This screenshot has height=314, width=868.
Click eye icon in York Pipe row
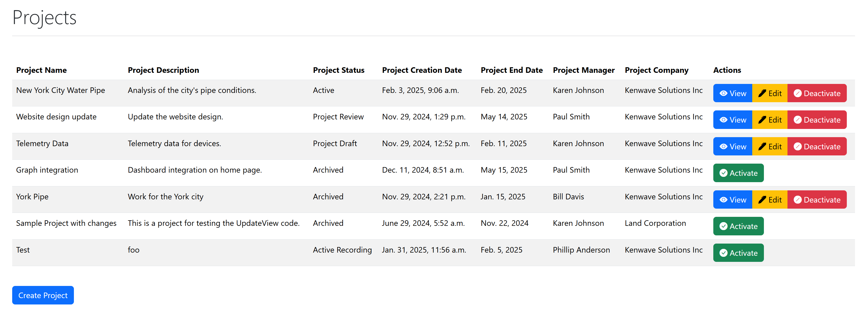(723, 200)
